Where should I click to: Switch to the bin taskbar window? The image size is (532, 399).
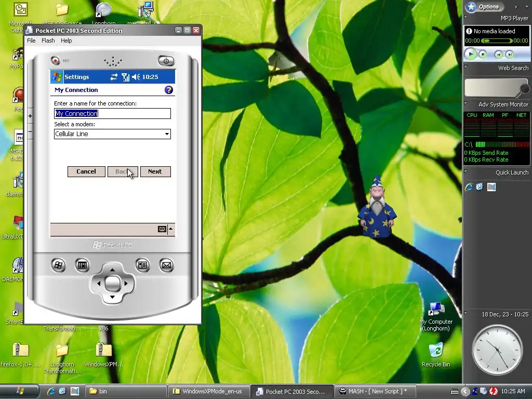[x=125, y=391]
